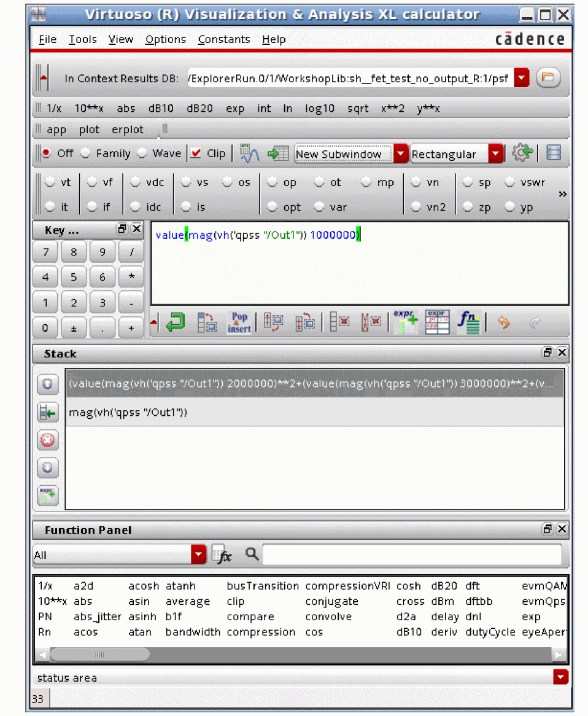Click the search magnifier icon
Screen dimensions: 588x716
click(252, 554)
